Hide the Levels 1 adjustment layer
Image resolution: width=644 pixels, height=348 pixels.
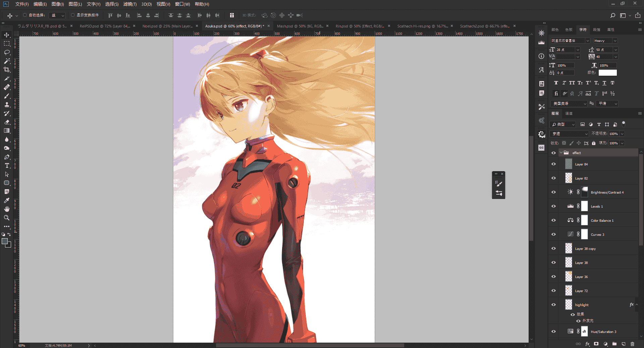point(553,206)
